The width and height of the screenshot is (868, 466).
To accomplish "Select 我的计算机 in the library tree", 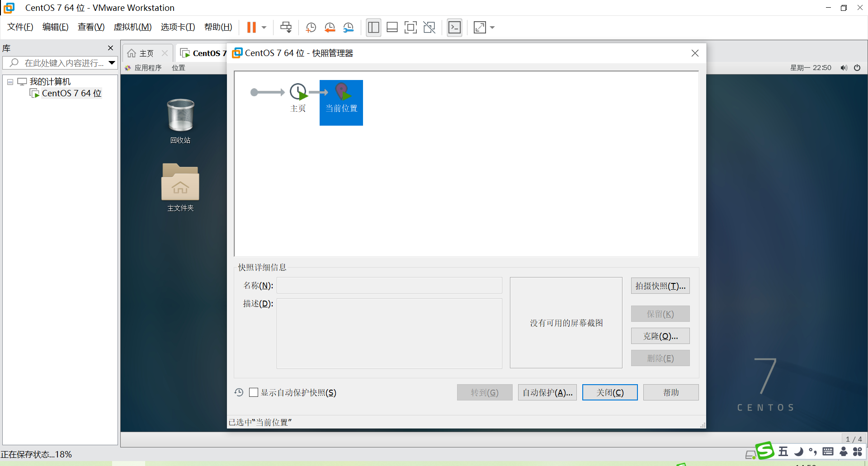I will pos(50,82).
